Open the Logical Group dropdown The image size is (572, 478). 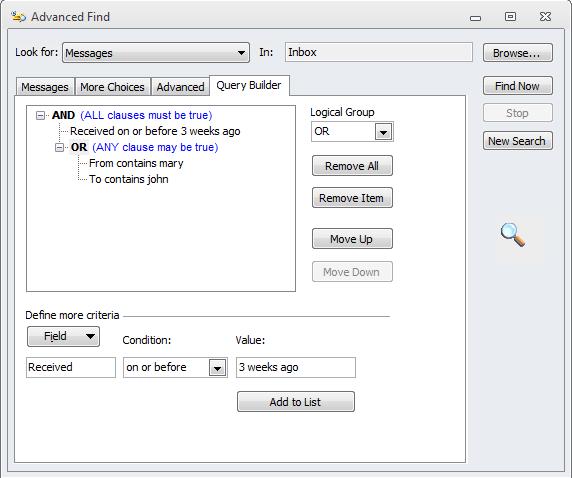coord(383,132)
